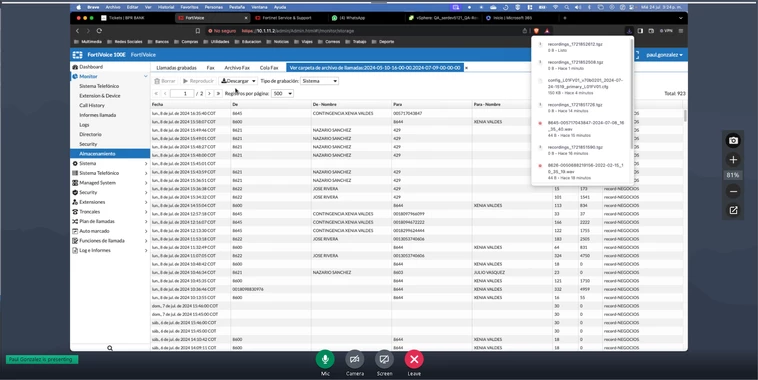Leave the meeting with Leave button
The height and width of the screenshot is (380, 758).
coord(414,359)
